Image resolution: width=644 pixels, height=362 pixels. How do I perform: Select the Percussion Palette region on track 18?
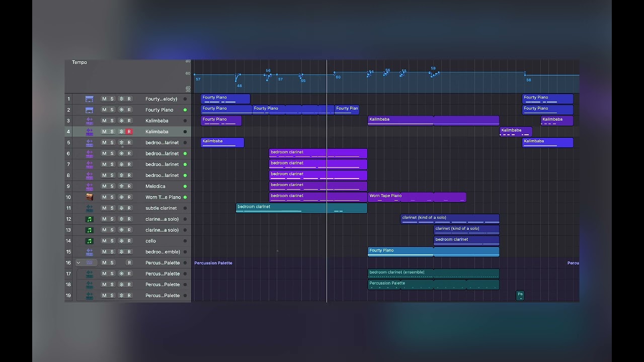(x=434, y=285)
